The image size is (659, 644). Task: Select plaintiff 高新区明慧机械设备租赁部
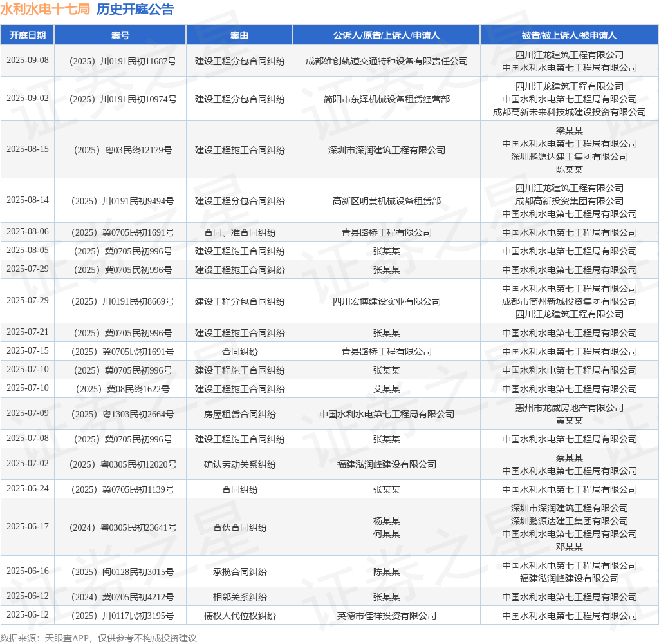[x=386, y=201]
